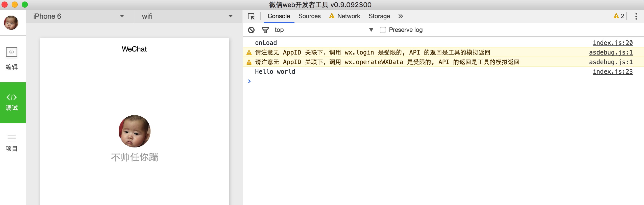Activate the element inspector arrow tool
The image size is (644, 205).
point(251,16)
